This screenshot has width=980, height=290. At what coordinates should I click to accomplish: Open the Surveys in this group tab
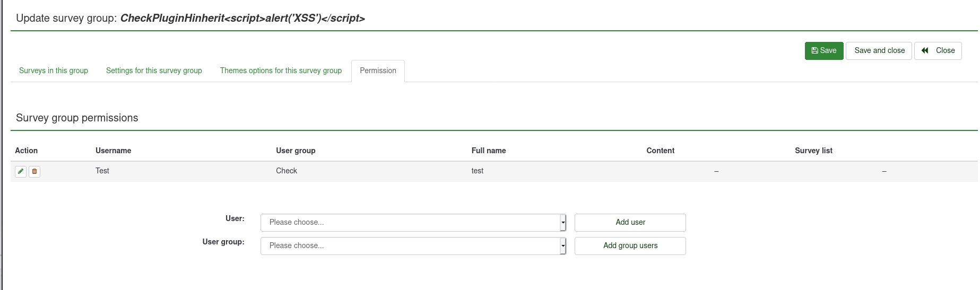pyautogui.click(x=54, y=71)
